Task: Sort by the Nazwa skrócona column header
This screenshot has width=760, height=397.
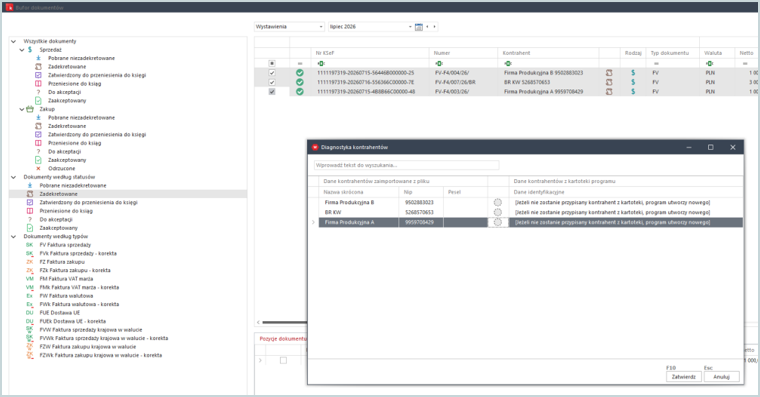Action: point(359,192)
